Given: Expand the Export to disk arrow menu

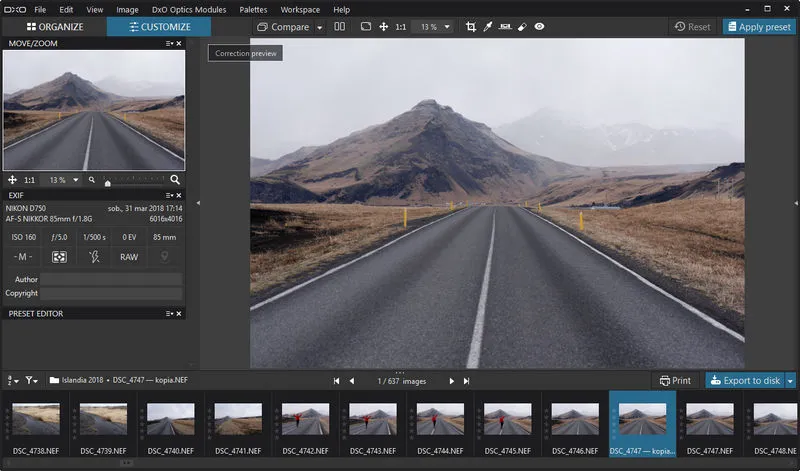Looking at the screenshot, I should [790, 380].
